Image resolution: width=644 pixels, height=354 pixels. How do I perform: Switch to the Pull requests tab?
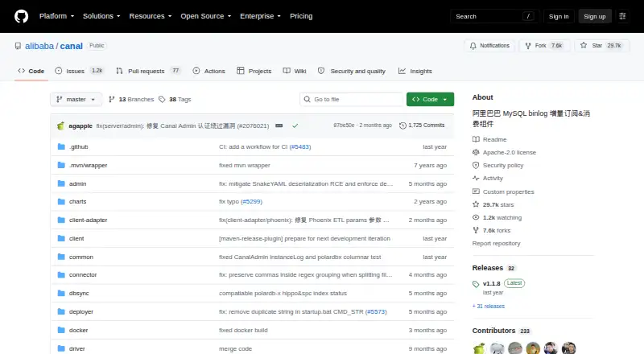(148, 71)
